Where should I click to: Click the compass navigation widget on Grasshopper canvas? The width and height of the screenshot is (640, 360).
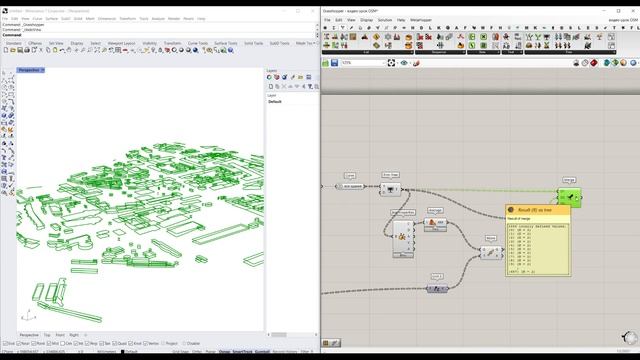(630, 338)
